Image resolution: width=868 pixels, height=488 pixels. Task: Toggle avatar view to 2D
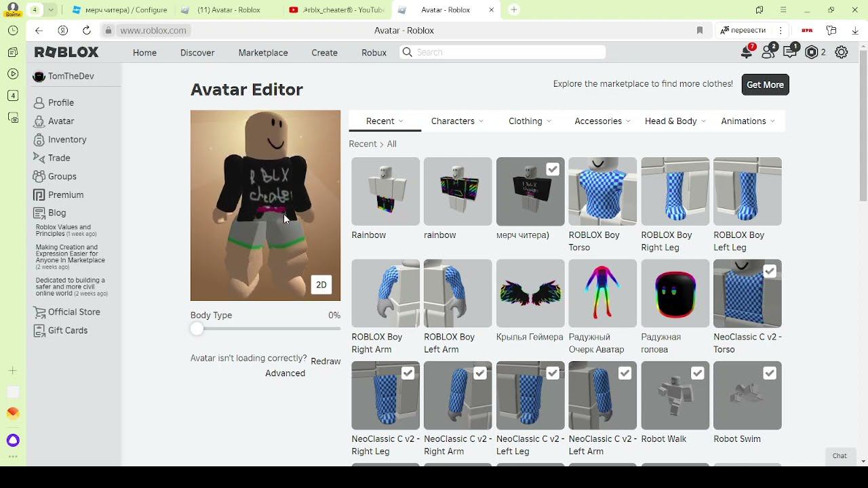tap(321, 285)
